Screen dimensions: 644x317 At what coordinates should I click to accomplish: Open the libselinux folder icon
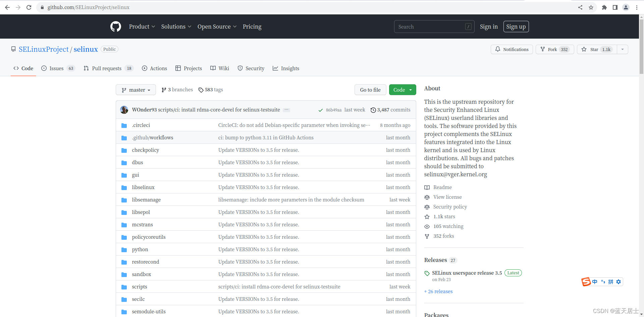(124, 187)
